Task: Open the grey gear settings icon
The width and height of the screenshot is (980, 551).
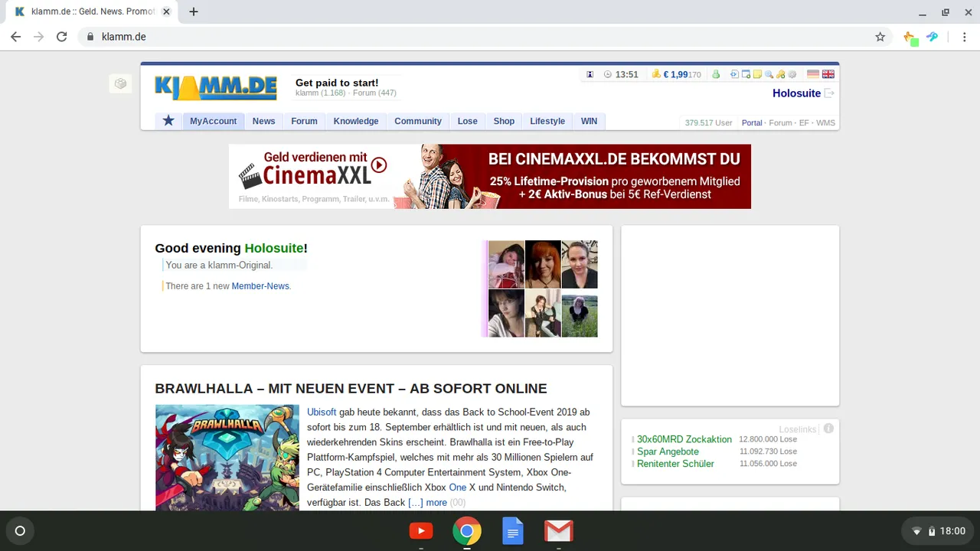Action: coord(792,74)
